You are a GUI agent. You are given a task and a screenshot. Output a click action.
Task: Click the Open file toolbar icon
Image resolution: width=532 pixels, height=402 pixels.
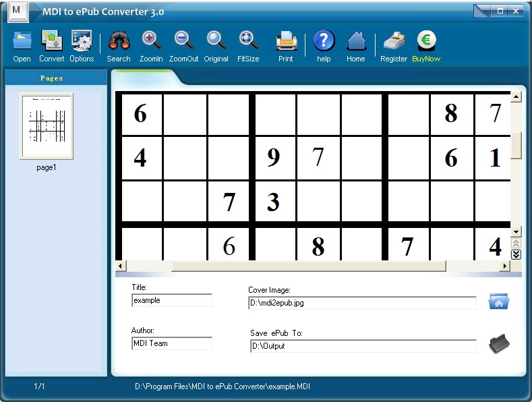point(22,42)
